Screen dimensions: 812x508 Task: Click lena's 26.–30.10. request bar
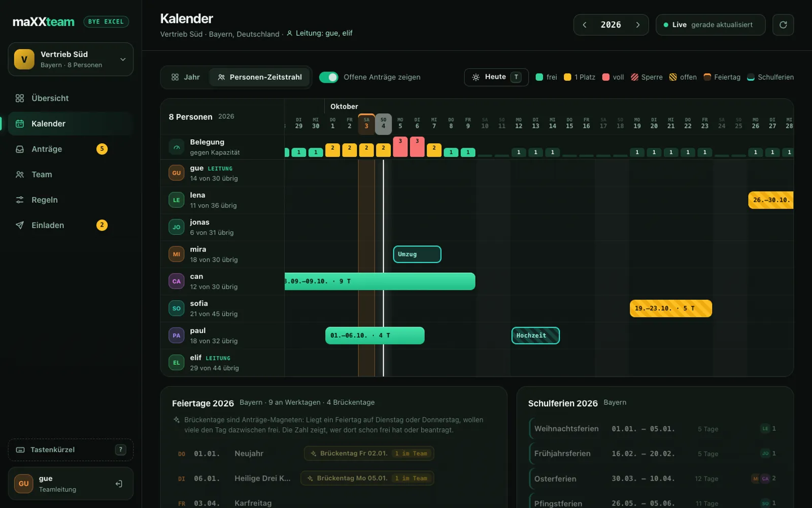[x=771, y=200]
